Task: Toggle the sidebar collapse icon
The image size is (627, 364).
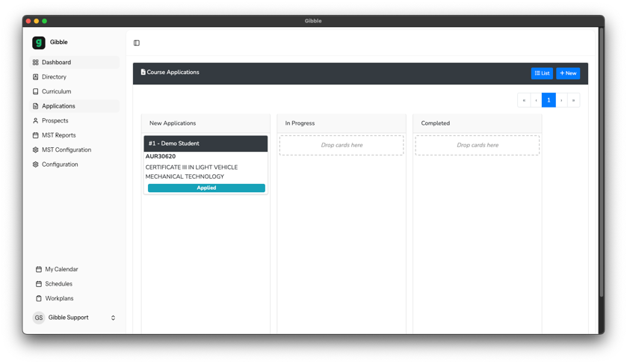Action: (137, 43)
